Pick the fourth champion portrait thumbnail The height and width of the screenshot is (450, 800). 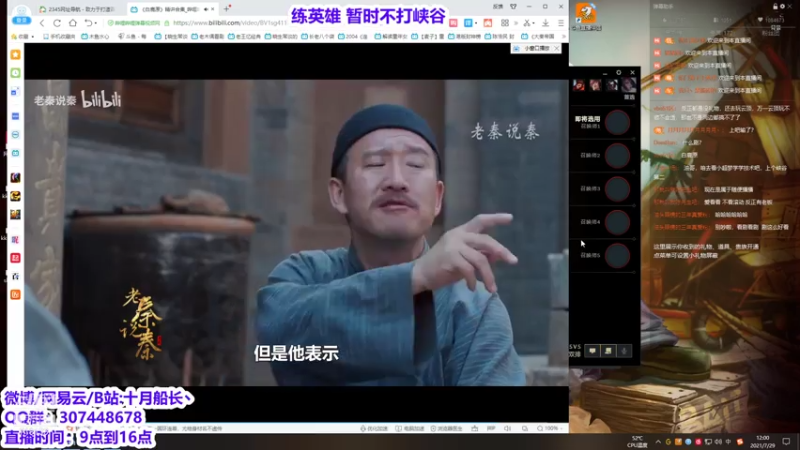(629, 85)
